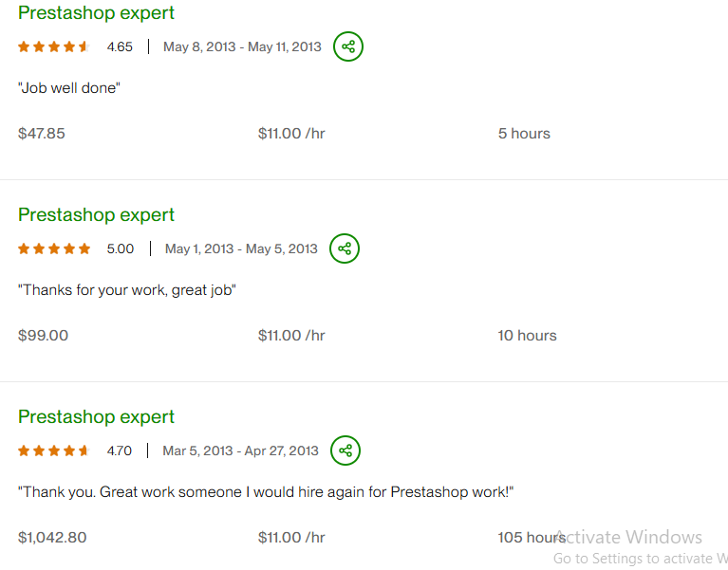Click the "105 hours" duration text
This screenshot has height=570, width=728.
click(x=531, y=538)
